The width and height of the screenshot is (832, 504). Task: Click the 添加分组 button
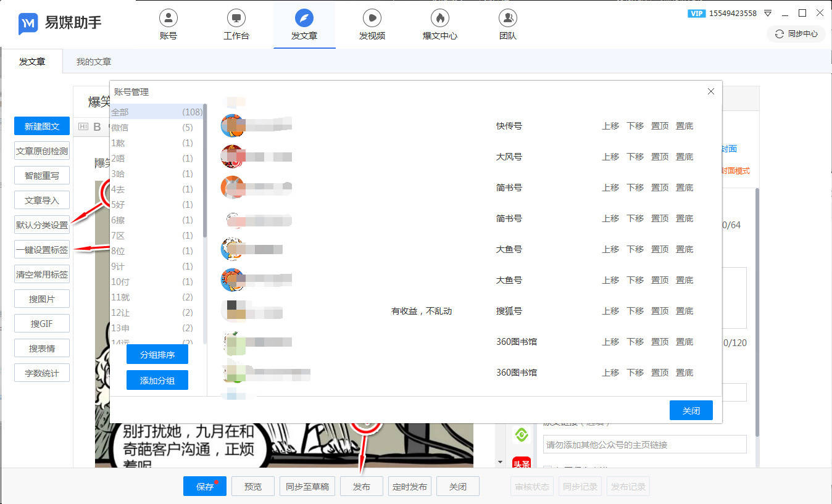click(157, 381)
